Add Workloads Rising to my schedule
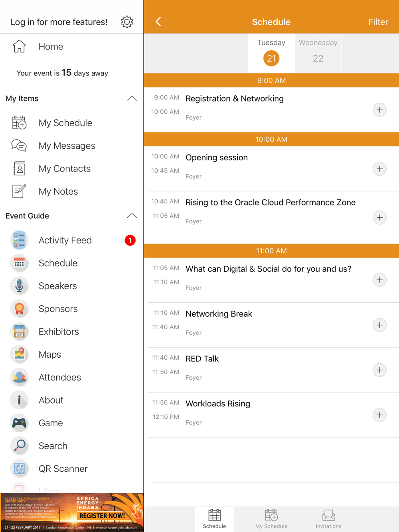Viewport: 399px width, 532px height. tap(379, 415)
